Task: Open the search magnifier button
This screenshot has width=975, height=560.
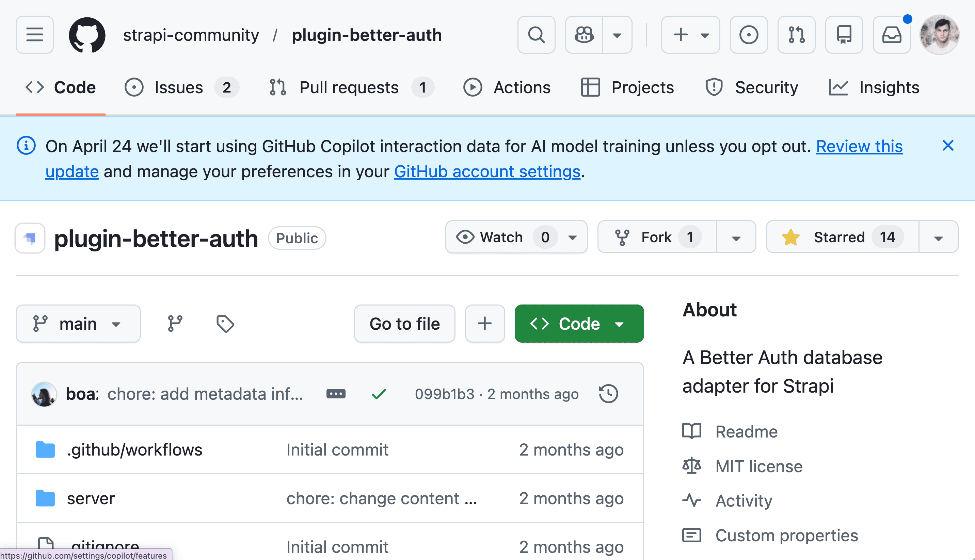Action: pos(536,35)
